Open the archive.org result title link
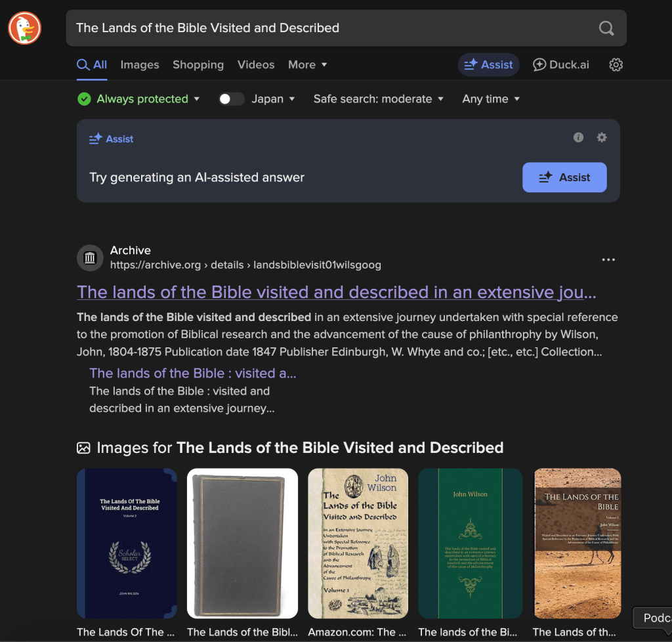 [x=337, y=292]
